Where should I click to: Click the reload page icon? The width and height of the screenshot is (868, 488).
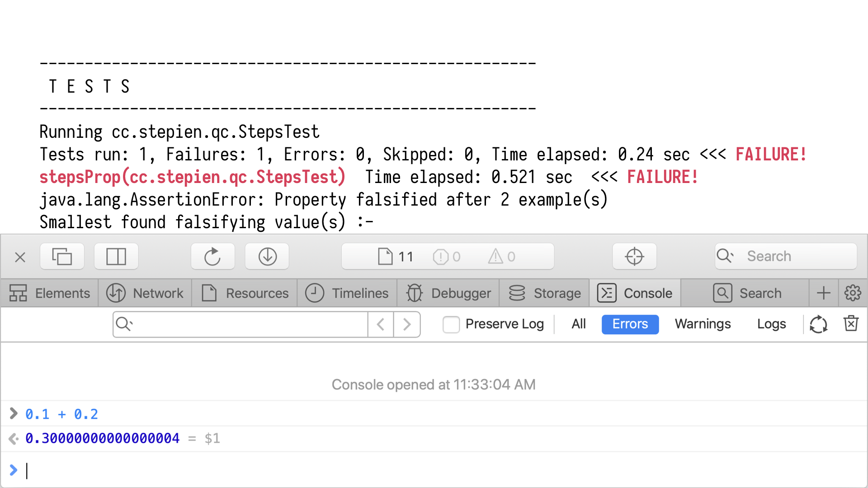point(212,257)
